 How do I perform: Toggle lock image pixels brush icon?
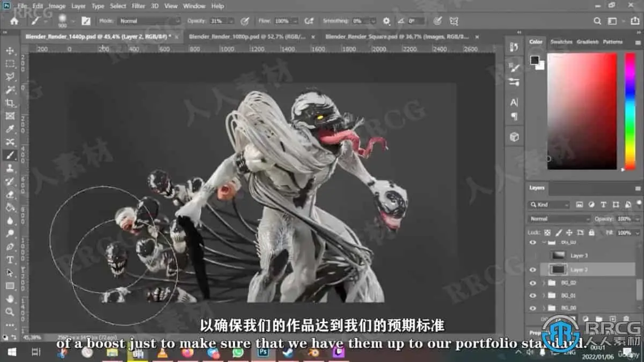[558, 233]
